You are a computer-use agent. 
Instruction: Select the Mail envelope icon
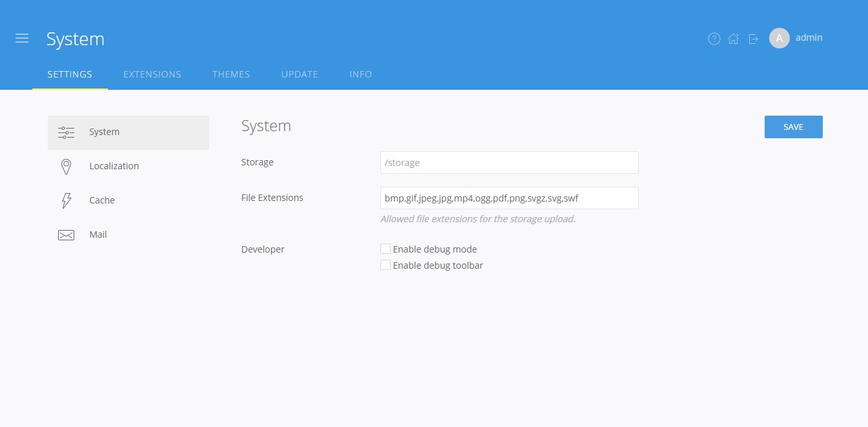[x=66, y=235]
